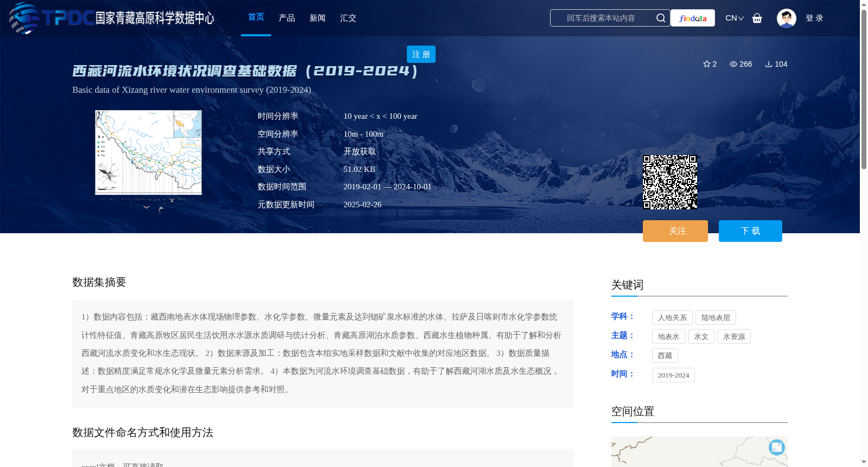
Task: Click the 登录 login link
Action: click(814, 18)
